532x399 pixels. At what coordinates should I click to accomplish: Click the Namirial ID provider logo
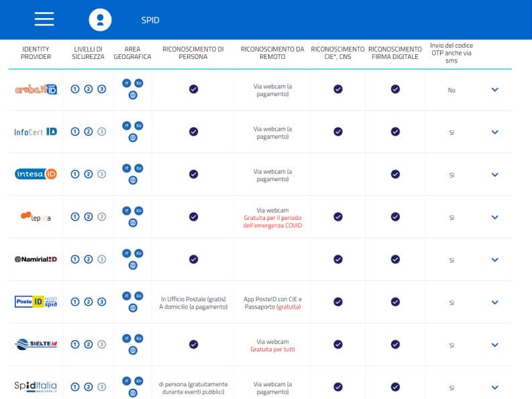pyautogui.click(x=36, y=260)
